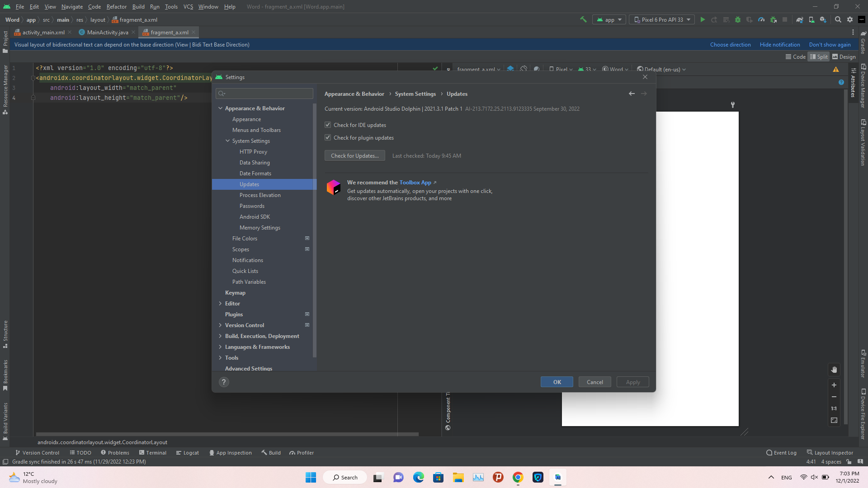The width and height of the screenshot is (868, 488).
Task: Expand the Editor settings node
Action: (220, 304)
